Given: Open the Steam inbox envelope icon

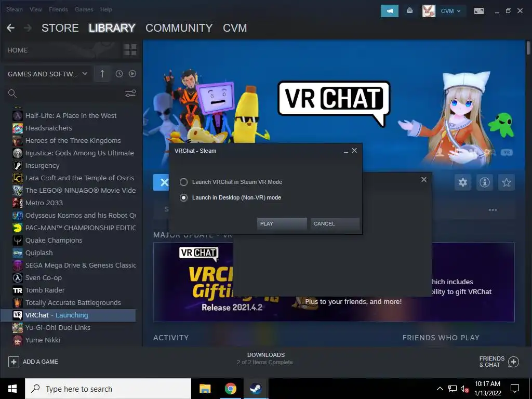Looking at the screenshot, I should (409, 11).
